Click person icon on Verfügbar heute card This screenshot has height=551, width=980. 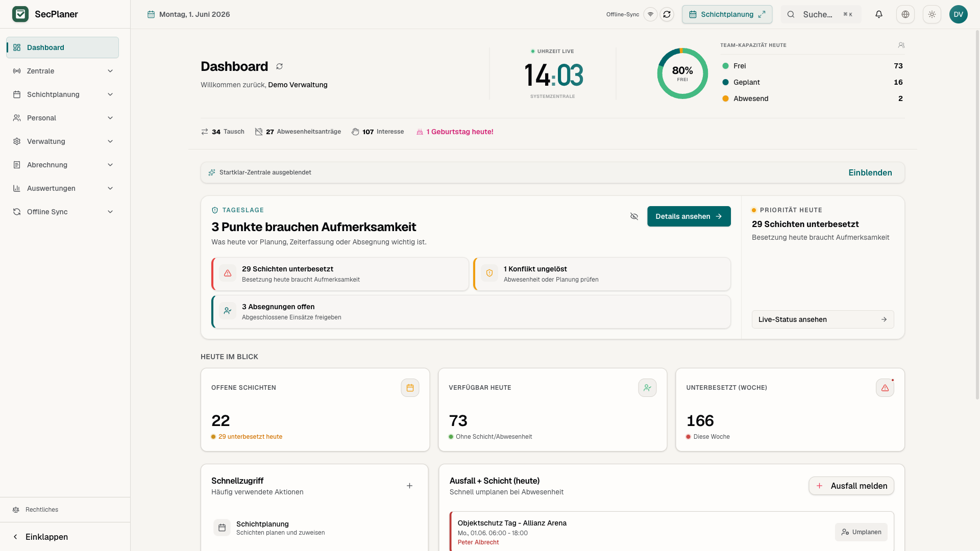click(647, 388)
